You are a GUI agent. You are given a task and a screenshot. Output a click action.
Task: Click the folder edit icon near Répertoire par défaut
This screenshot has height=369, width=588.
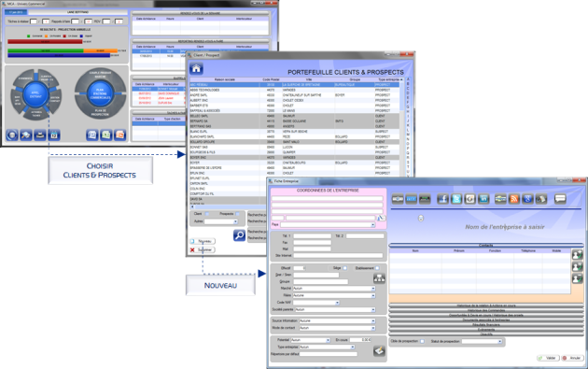(x=379, y=351)
